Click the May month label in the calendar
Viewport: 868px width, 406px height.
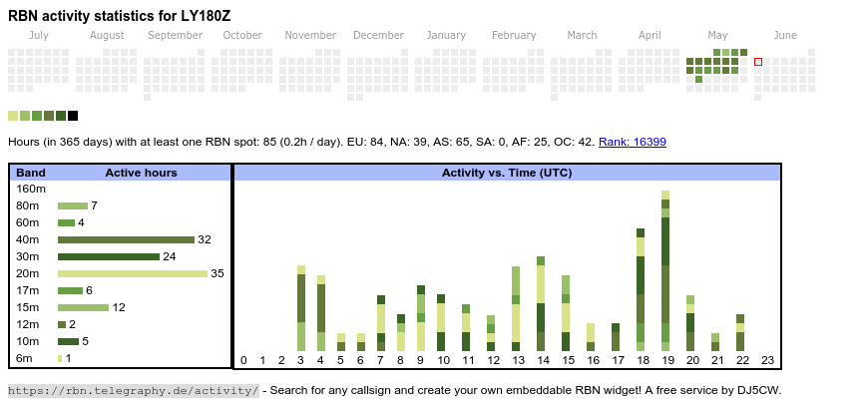pyautogui.click(x=717, y=35)
